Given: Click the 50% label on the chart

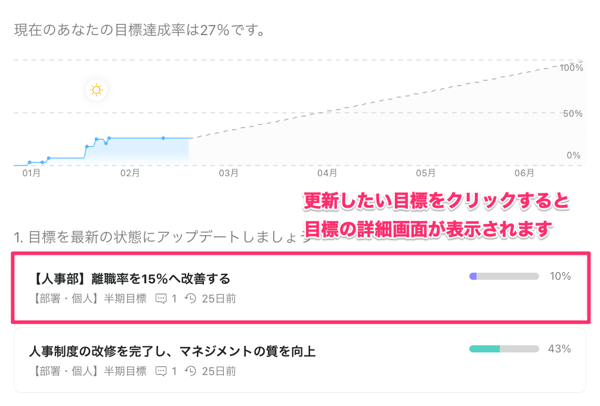Looking at the screenshot, I should tap(573, 113).
